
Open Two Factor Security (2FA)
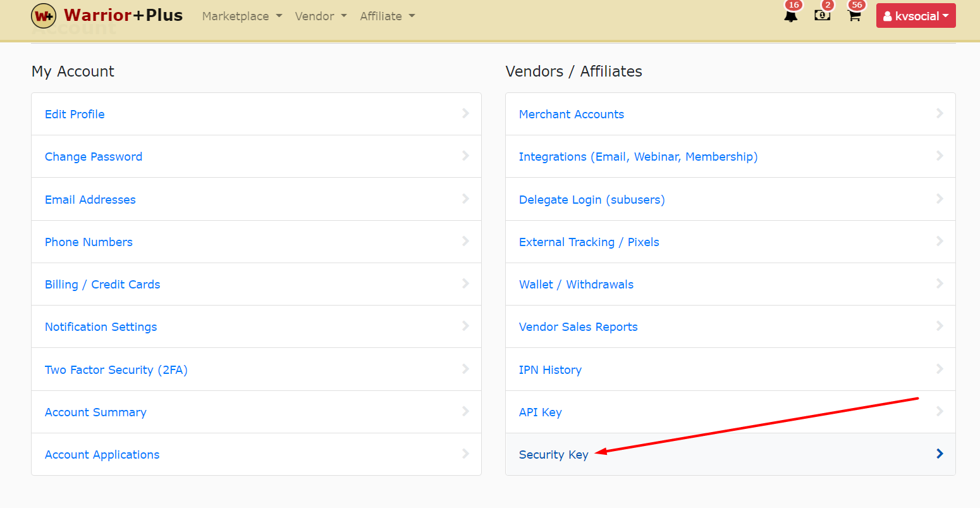coord(116,370)
